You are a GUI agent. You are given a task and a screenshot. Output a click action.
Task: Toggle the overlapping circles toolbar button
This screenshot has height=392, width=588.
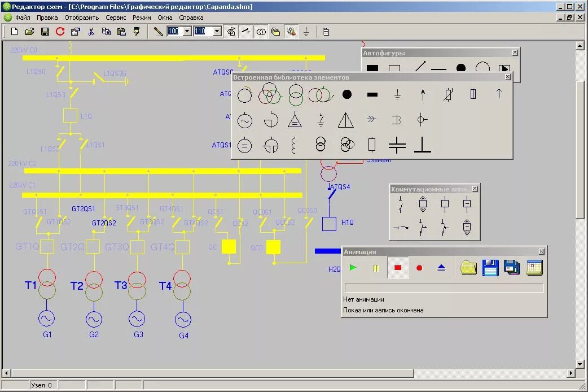(x=261, y=32)
